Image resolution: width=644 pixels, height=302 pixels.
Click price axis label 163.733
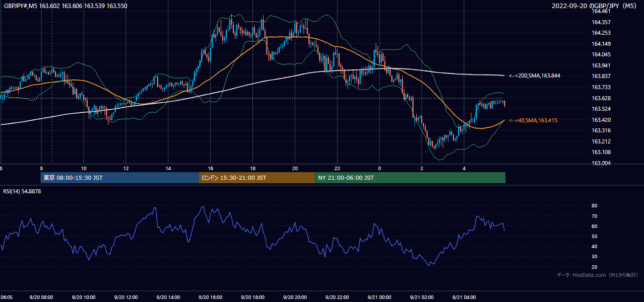602,87
